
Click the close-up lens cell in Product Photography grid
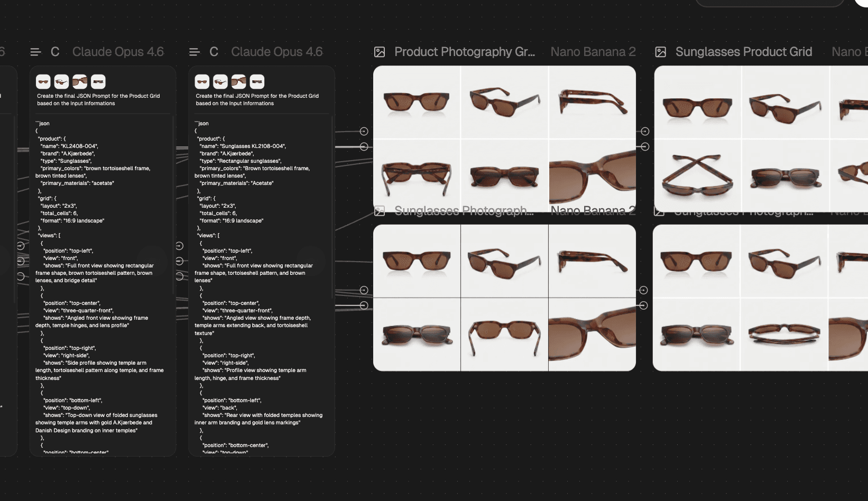click(x=593, y=176)
